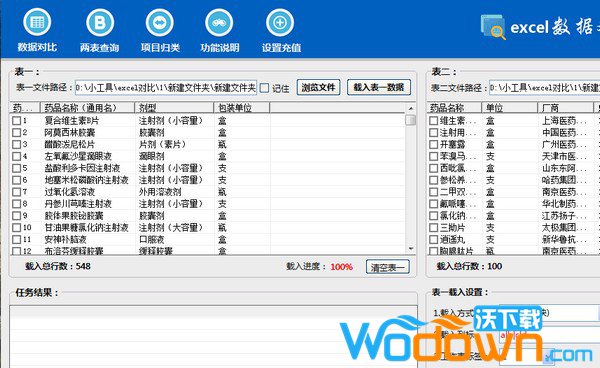This screenshot has width=600, height=368.
Task: Check table two's 三勒片 row checkbox
Action: 434,228
